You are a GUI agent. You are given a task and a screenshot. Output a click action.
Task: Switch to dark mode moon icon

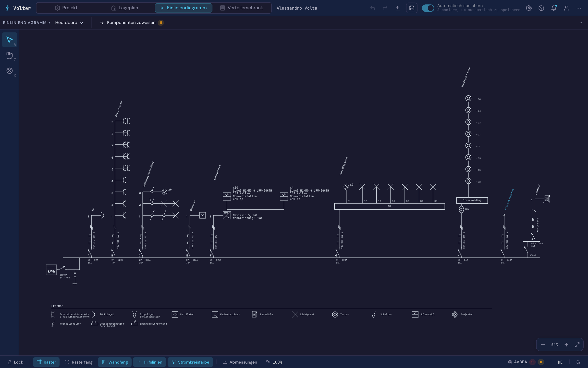pos(578,362)
